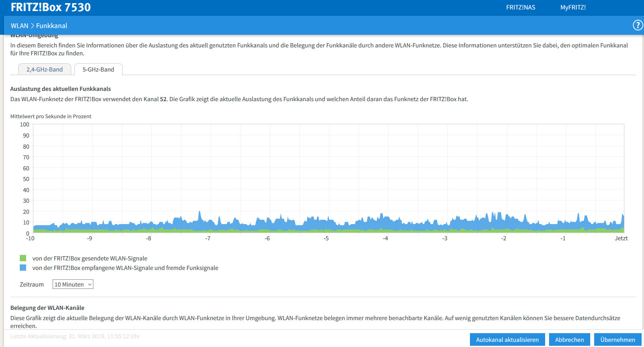This screenshot has height=347, width=644.
Task: Click the Abbrechen button
Action: tap(569, 339)
